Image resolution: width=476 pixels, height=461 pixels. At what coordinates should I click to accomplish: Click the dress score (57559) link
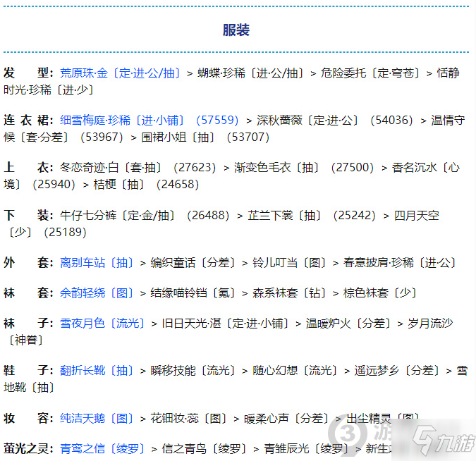[x=217, y=120]
